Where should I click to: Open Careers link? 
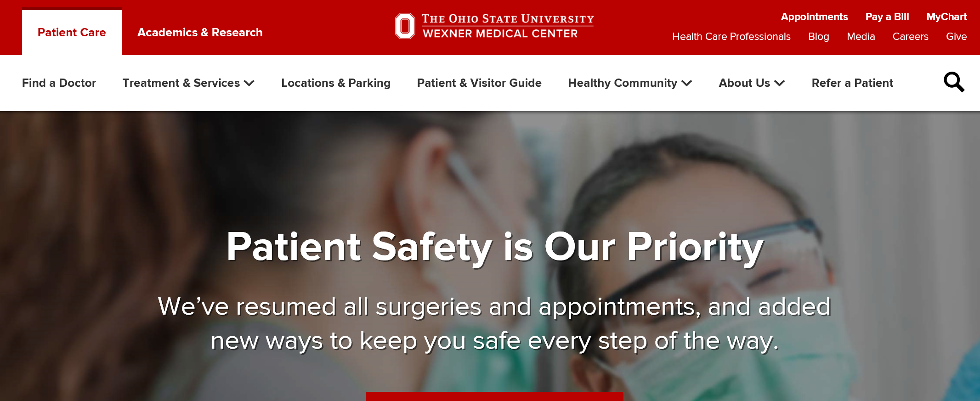[x=910, y=37]
